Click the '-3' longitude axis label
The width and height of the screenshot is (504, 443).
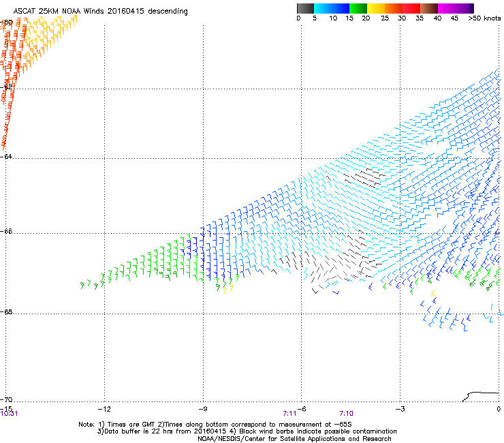(400, 409)
